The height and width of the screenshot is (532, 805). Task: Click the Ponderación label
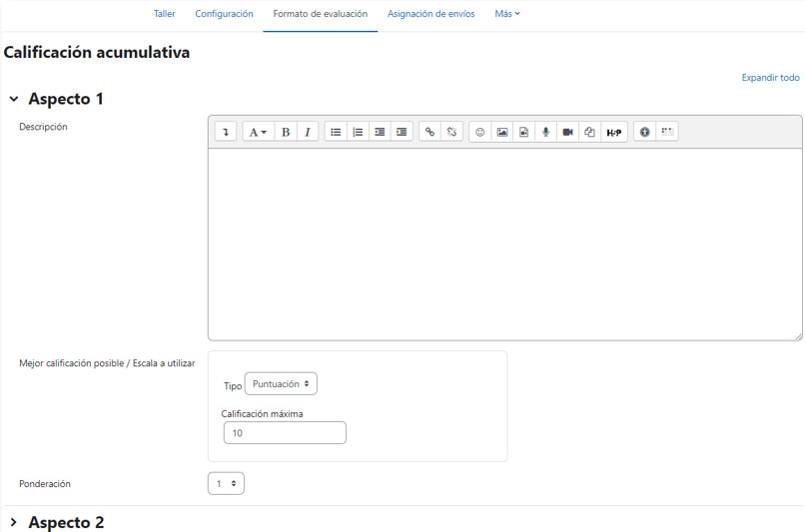45,484
